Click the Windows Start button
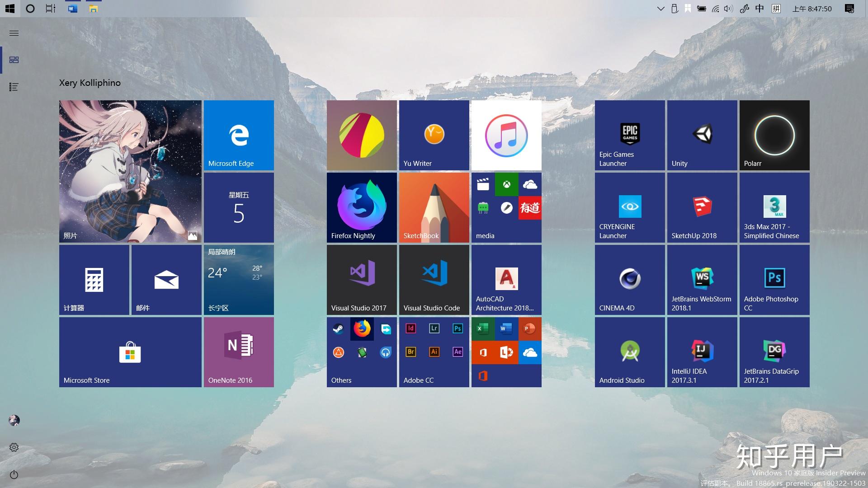Screen dimensions: 868x488 click(x=10, y=9)
